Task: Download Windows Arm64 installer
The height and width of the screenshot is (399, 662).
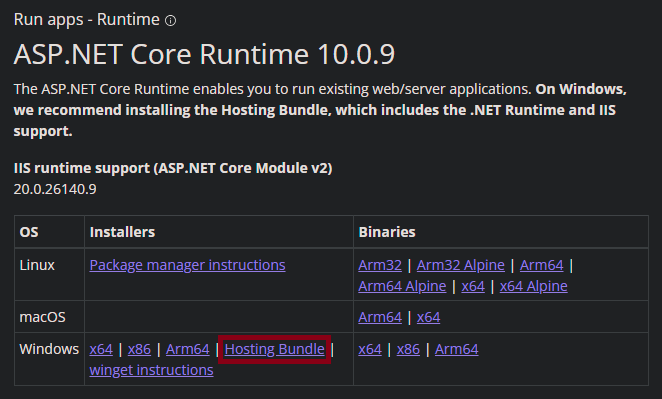Action: click(x=187, y=349)
